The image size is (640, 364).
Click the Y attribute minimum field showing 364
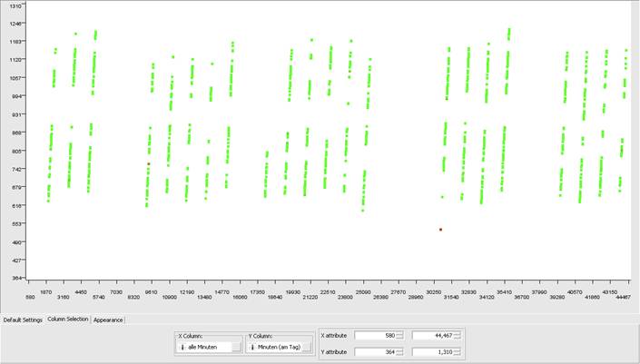pos(375,352)
